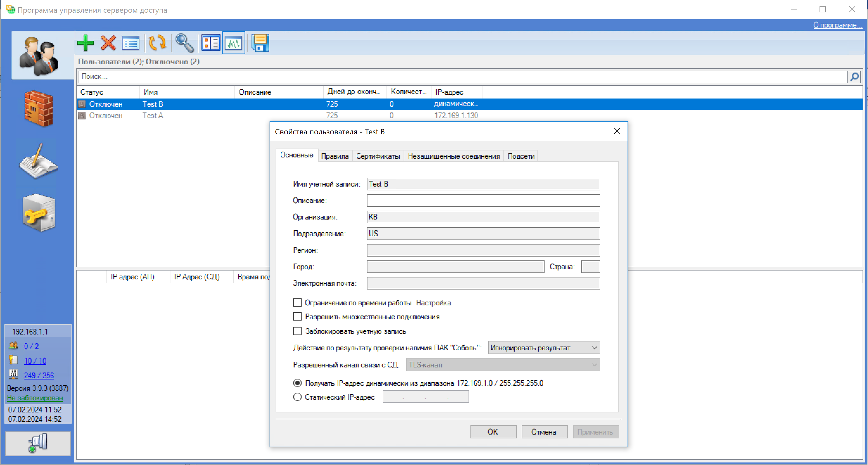The width and height of the screenshot is (868, 465).
Task: Check Разрешить множественные подключения
Action: (297, 317)
